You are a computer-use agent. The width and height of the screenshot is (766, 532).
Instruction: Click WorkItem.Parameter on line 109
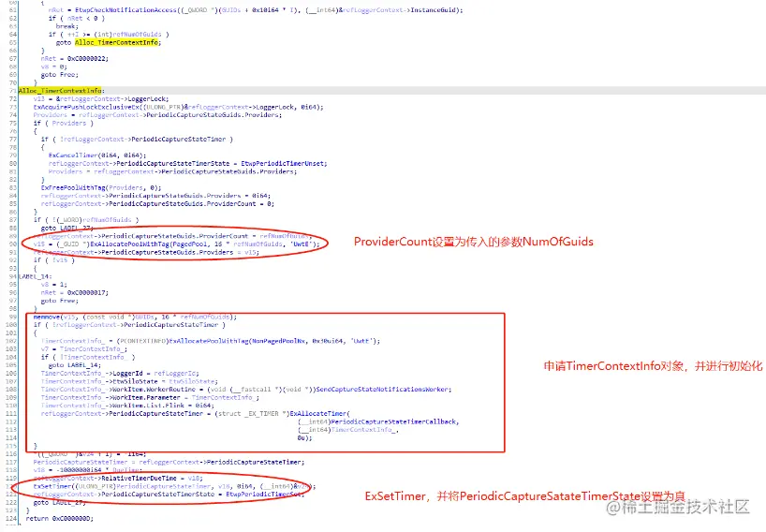point(146,398)
